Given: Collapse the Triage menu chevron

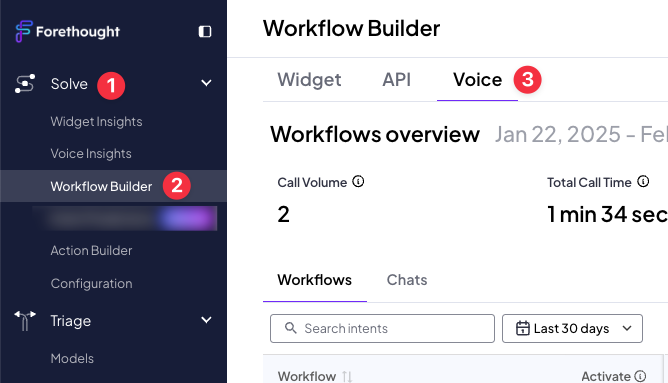Looking at the screenshot, I should pos(206,320).
